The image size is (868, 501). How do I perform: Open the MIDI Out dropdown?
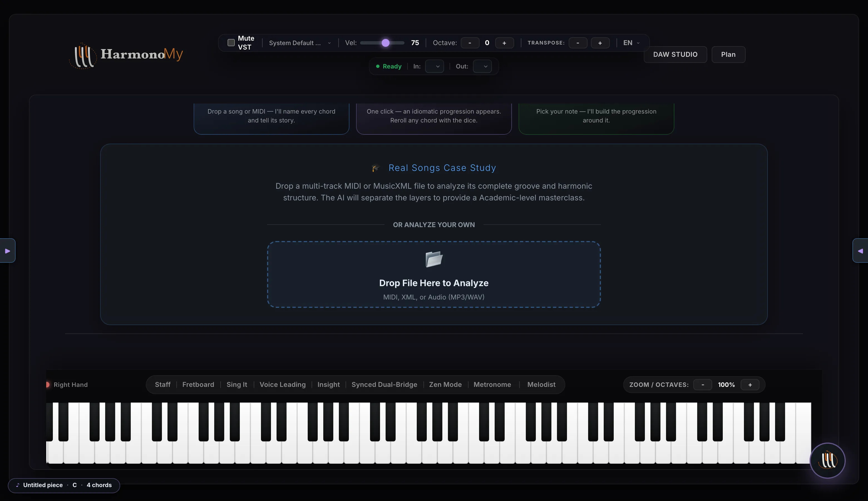click(482, 67)
